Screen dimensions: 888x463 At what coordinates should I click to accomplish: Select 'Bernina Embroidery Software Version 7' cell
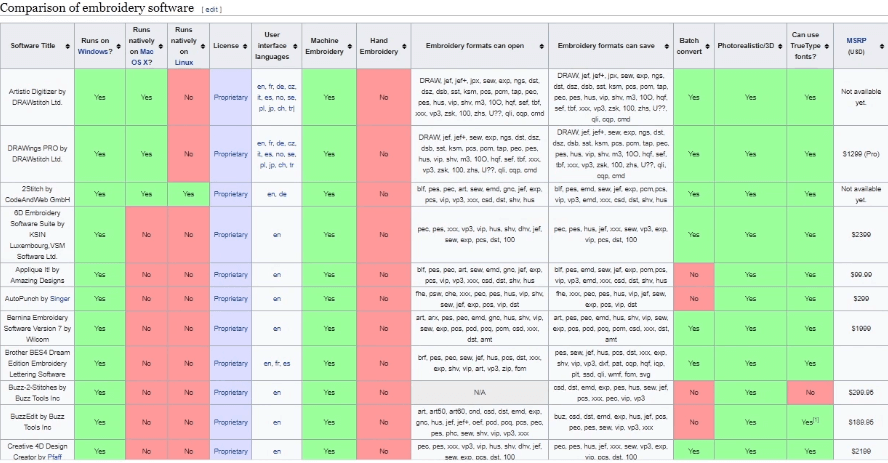coord(37,328)
